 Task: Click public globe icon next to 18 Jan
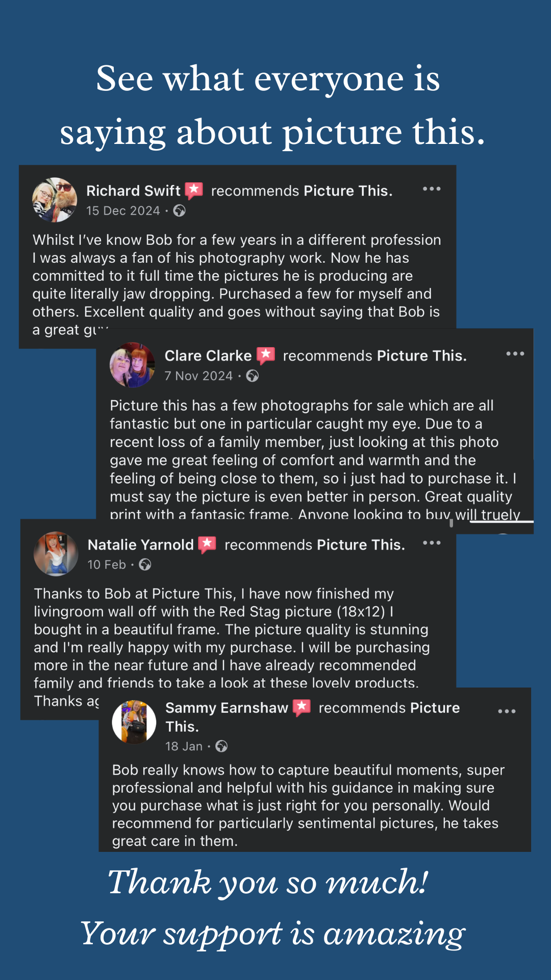coord(221,746)
